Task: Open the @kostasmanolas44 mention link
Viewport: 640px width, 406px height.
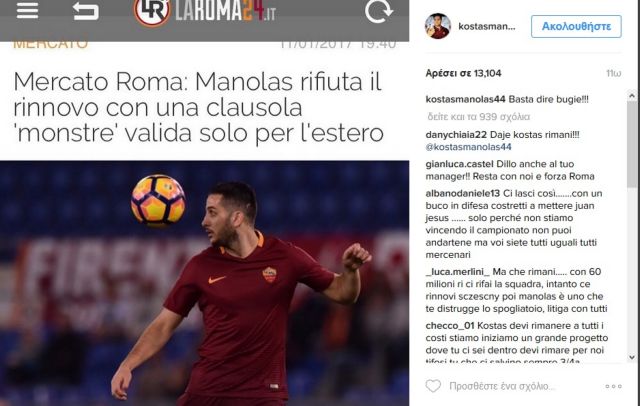Action: (468, 147)
